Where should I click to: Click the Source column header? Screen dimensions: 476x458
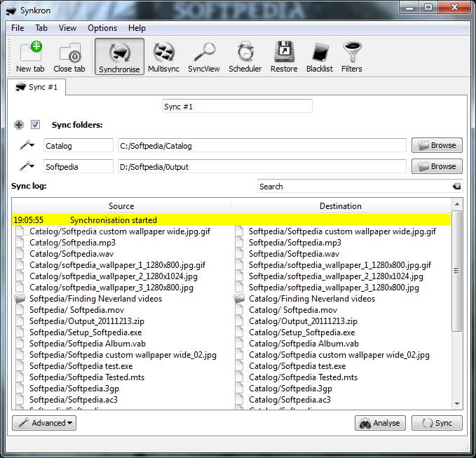pyautogui.click(x=121, y=206)
